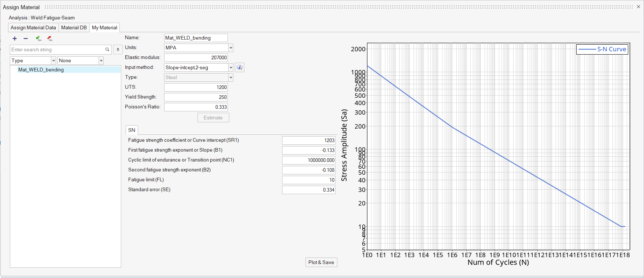644x278 pixels.
Task: Edit the material Name field
Action: pos(196,38)
